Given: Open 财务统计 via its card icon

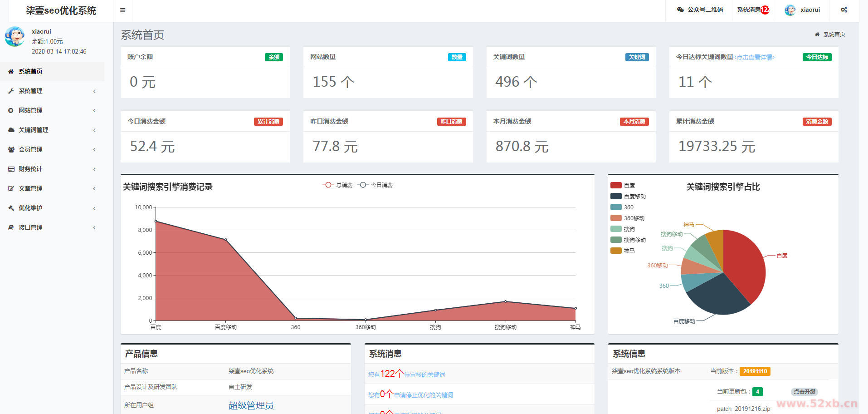Looking at the screenshot, I should (x=10, y=168).
